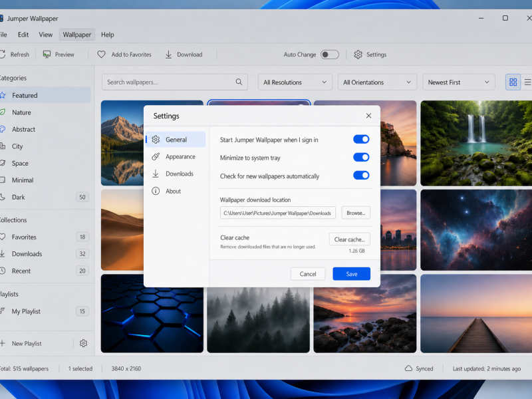Click the Synced cloud icon
Viewport: 532px width, 399px height.
point(408,368)
